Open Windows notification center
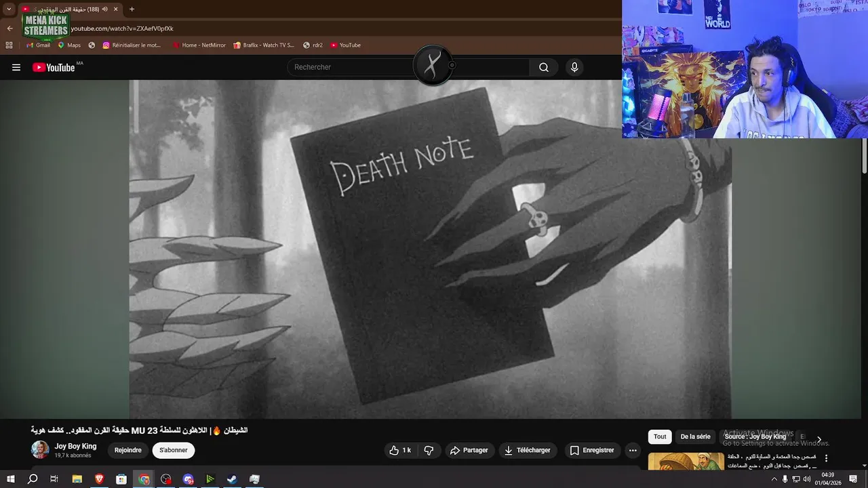The width and height of the screenshot is (868, 488). point(853,479)
